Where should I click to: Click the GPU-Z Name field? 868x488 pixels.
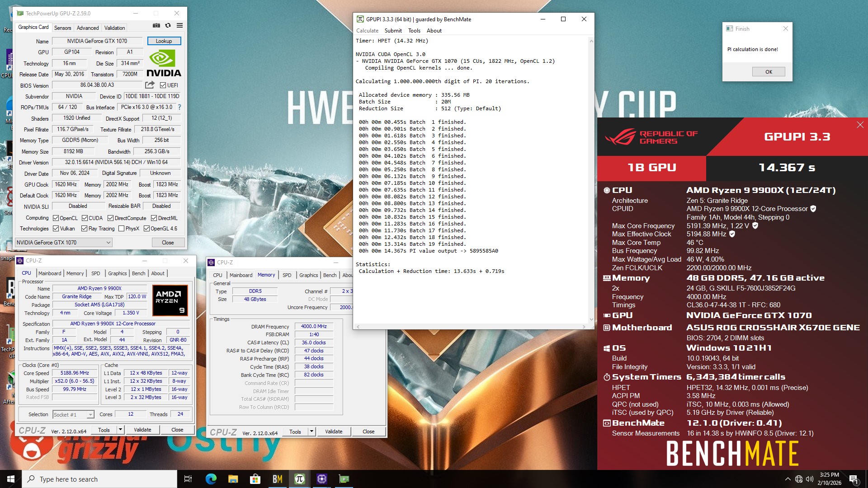[x=97, y=41]
